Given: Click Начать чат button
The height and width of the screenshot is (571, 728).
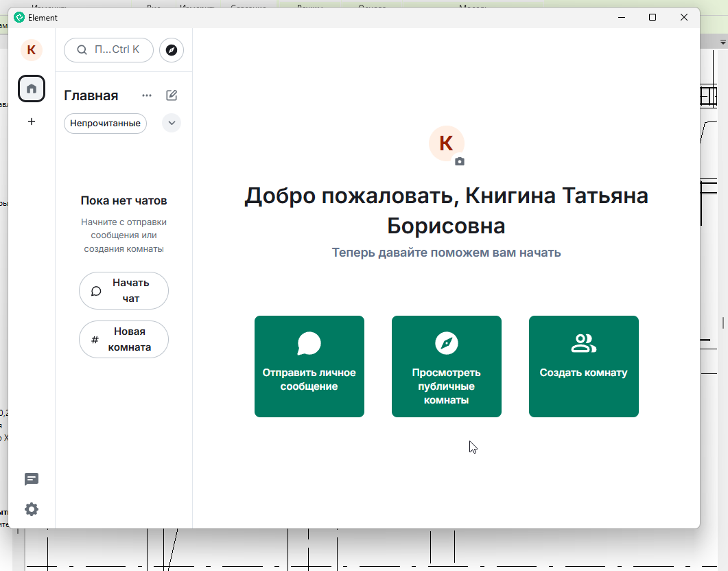Looking at the screenshot, I should (124, 290).
